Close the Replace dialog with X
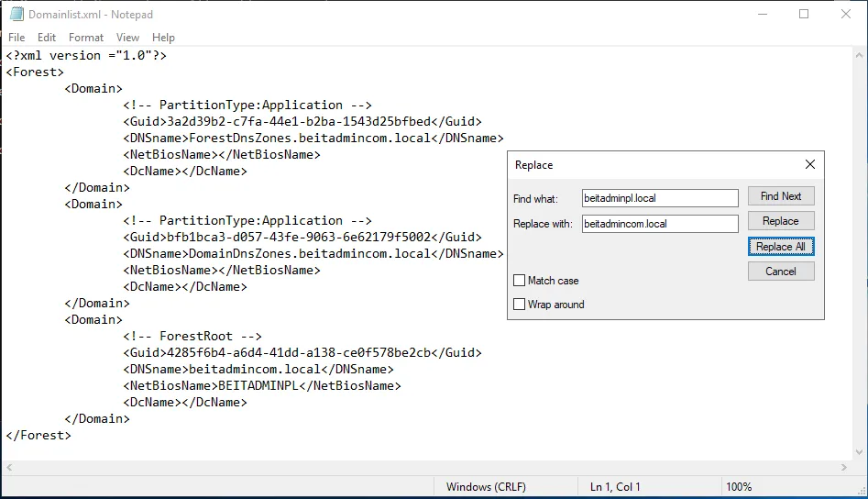 pyautogui.click(x=809, y=164)
